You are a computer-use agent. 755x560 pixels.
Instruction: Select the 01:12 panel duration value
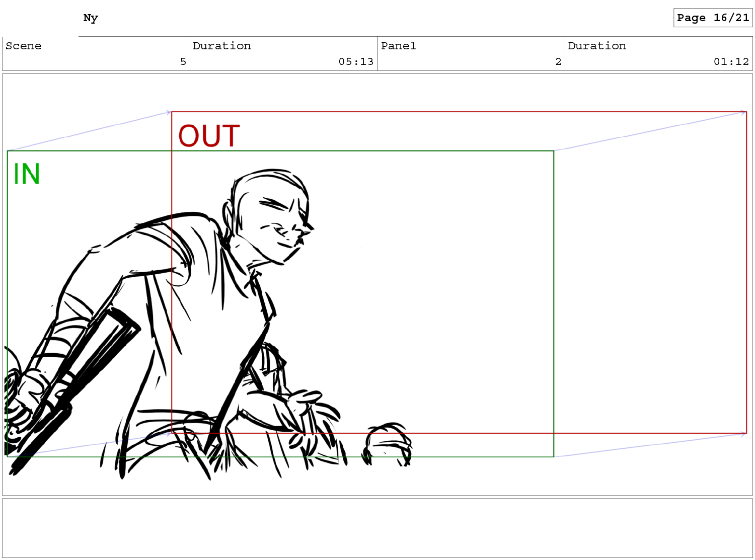[x=731, y=61]
